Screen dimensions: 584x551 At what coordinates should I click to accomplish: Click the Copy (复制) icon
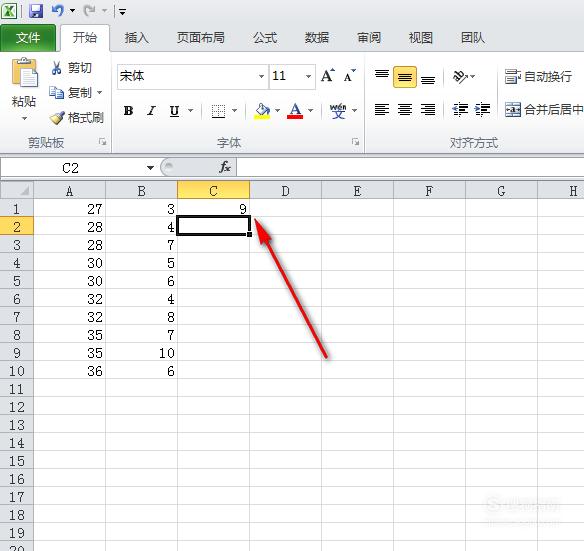[57, 92]
